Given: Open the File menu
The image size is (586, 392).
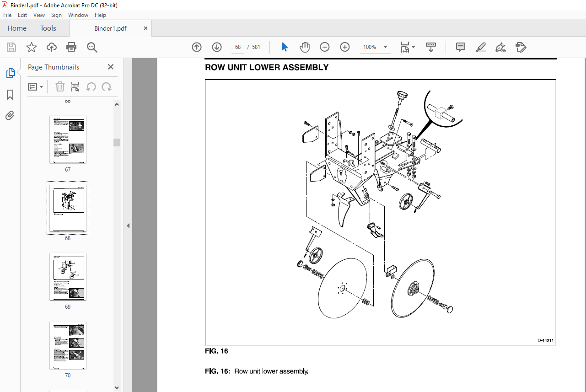Looking at the screenshot, I should point(7,15).
